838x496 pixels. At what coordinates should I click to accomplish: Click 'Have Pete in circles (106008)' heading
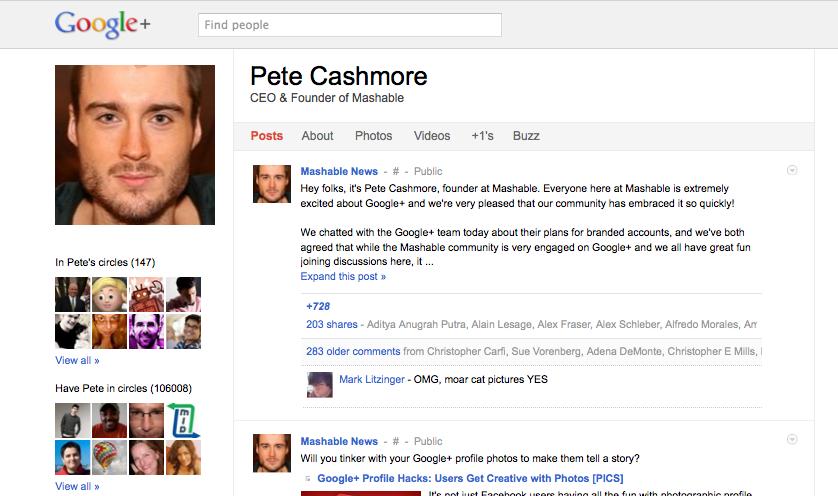tap(123, 389)
